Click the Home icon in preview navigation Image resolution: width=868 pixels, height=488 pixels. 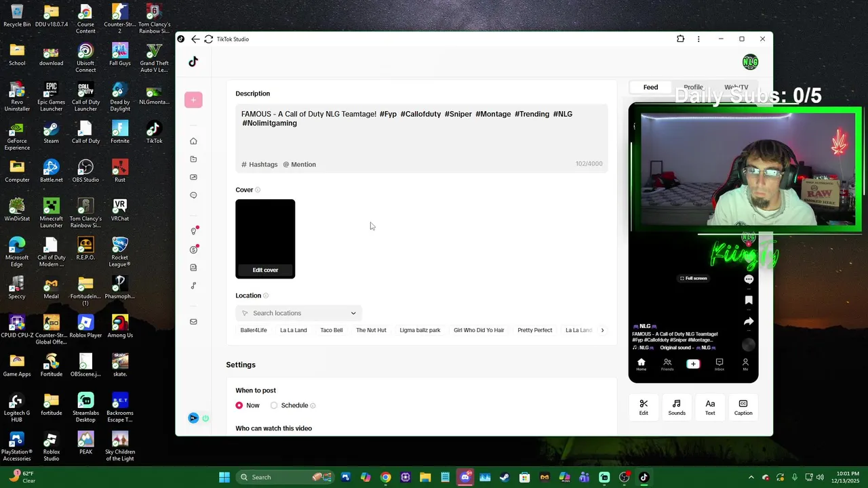coord(641,365)
